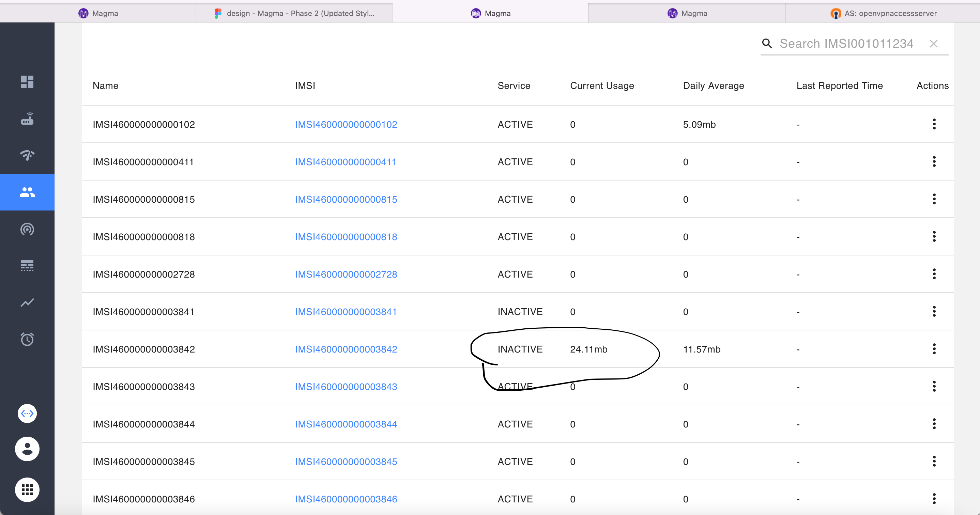Open subscriber link IMSI460000000000815
The image size is (980, 515).
[346, 199]
